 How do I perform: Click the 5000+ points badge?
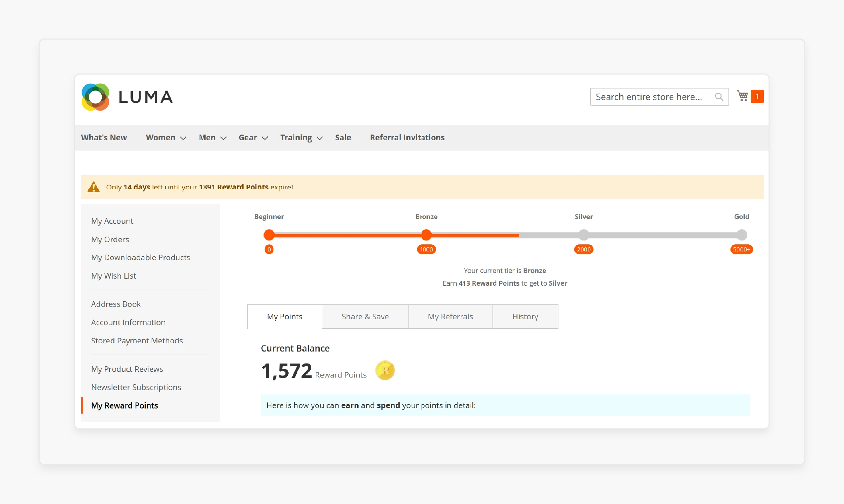(x=742, y=249)
